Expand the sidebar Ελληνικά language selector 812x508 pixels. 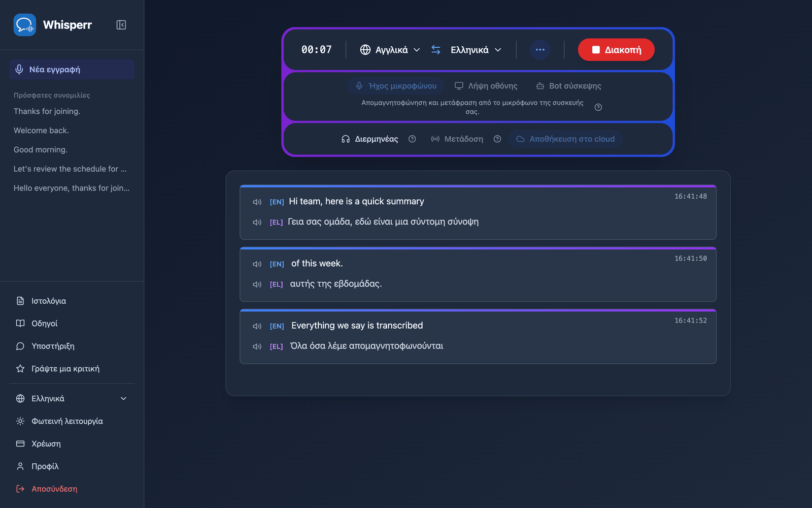(72, 399)
